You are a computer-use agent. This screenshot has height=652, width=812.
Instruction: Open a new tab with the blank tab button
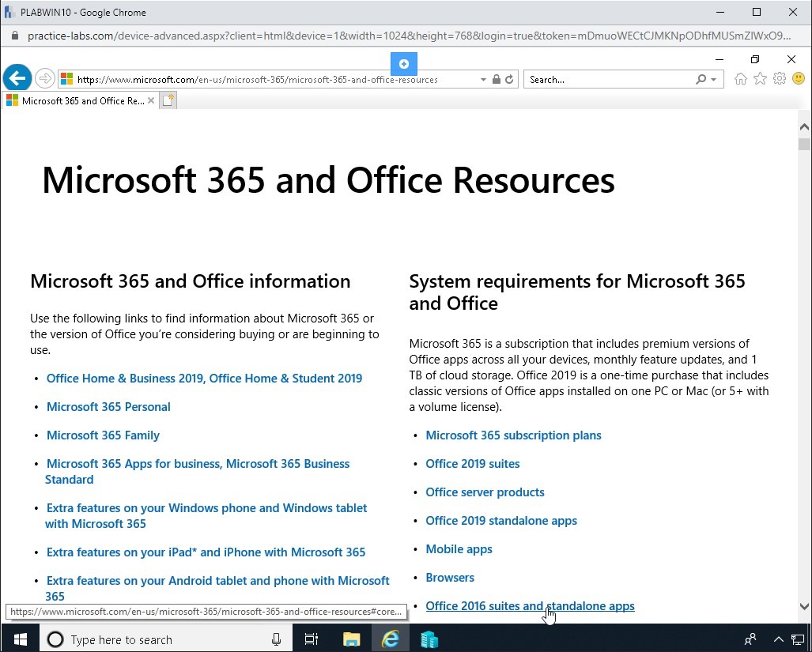tap(168, 100)
